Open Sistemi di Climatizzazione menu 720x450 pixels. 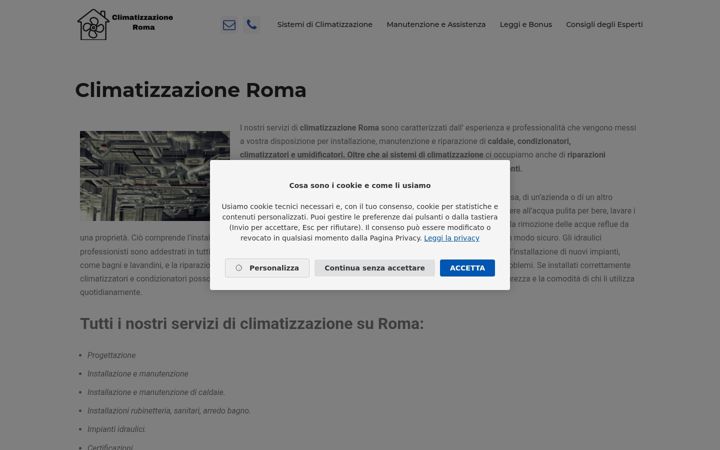click(325, 24)
